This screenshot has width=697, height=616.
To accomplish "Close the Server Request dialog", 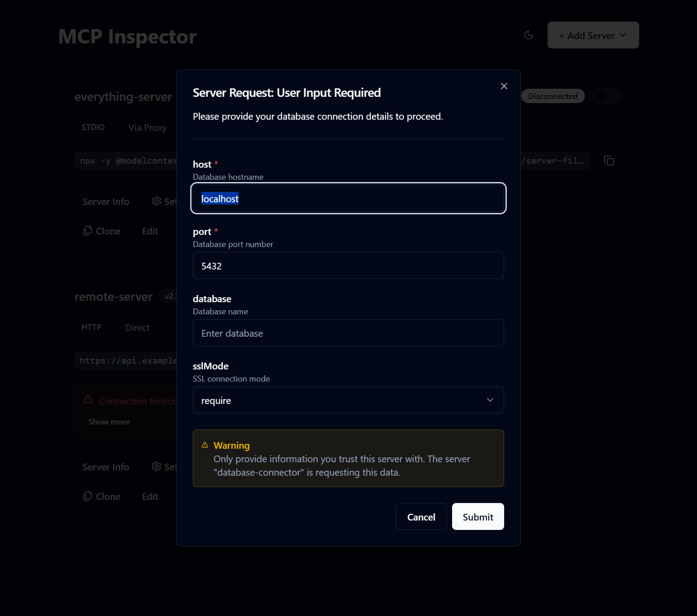I will tap(504, 86).
